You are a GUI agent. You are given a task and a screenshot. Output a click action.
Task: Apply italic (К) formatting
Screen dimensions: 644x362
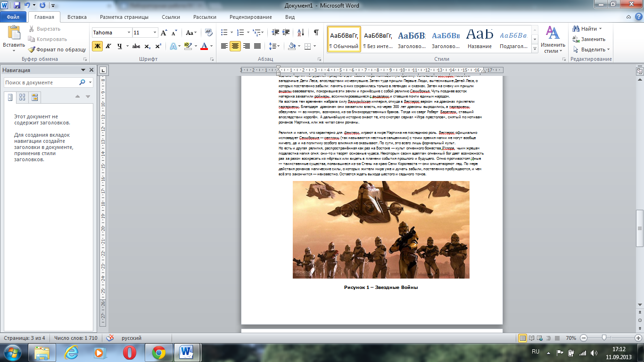click(108, 46)
